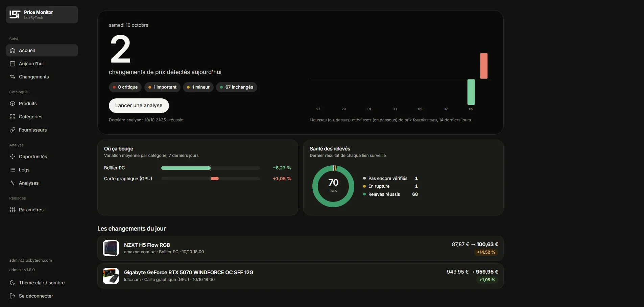
Task: Click the logout door icon
Action: (x=13, y=296)
